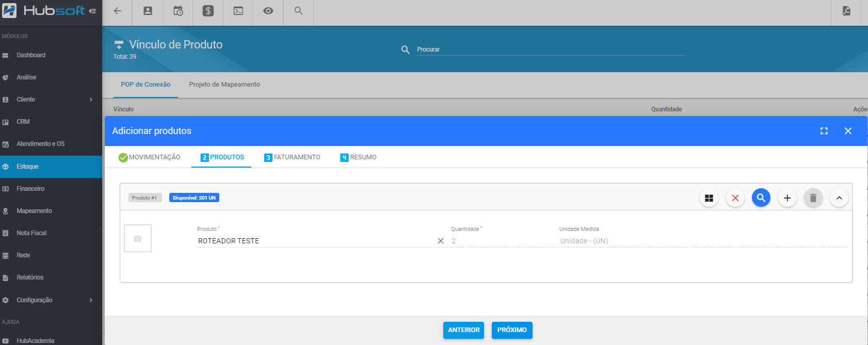Expand the Cliente submenu chevron
The image size is (868, 345).
[x=91, y=100]
